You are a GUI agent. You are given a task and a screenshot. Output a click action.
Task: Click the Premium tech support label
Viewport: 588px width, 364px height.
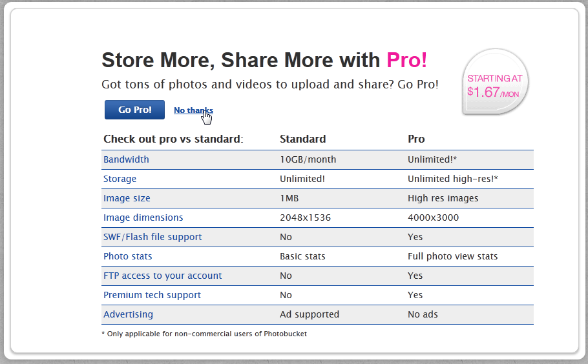tap(152, 295)
